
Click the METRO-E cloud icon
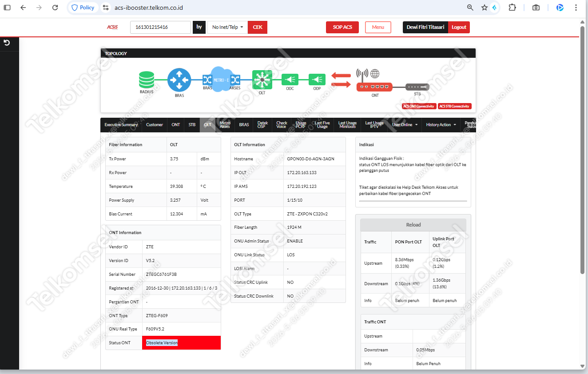(x=221, y=80)
